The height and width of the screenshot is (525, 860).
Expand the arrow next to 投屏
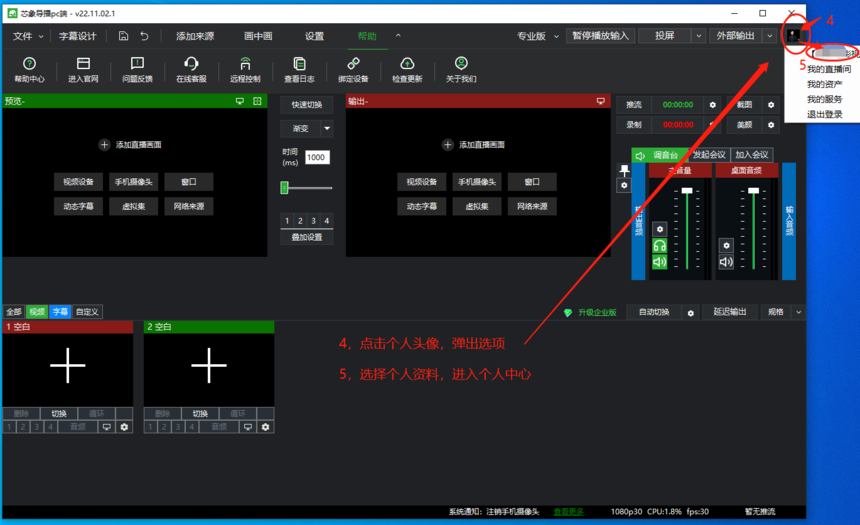(x=698, y=36)
